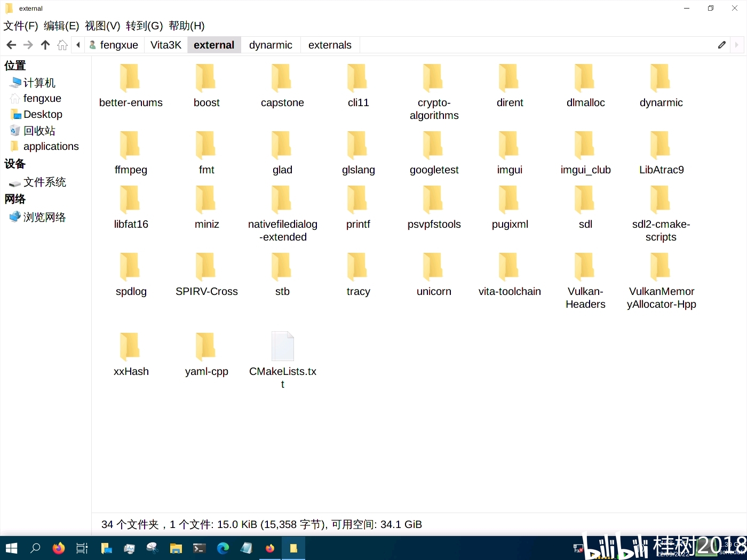Select the crypto-algorithms folder icon
The height and width of the screenshot is (560, 747).
click(x=433, y=78)
